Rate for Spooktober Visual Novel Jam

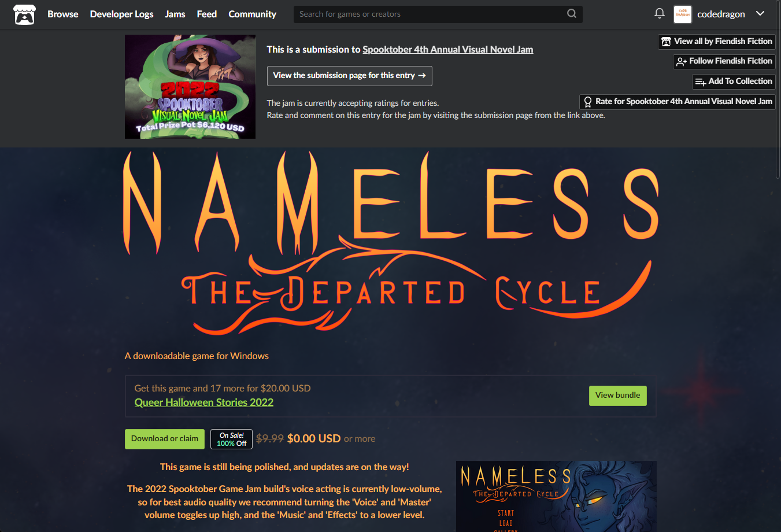[678, 102]
